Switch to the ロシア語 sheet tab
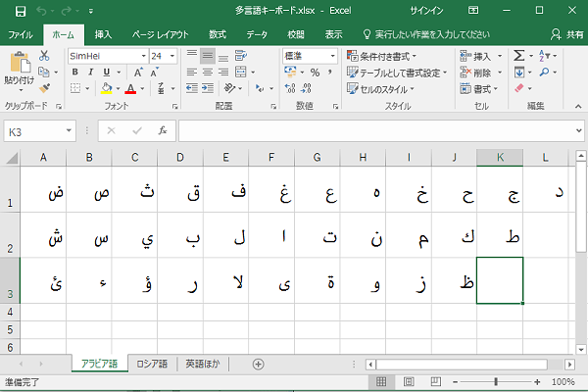Screen dimensions: 588x392 152,364
